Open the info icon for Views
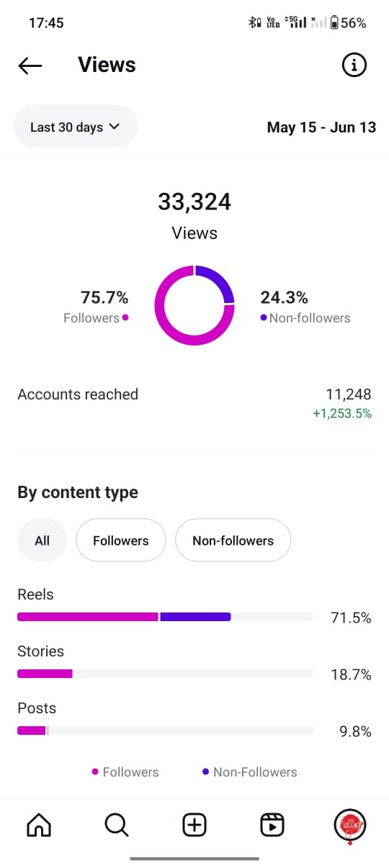Viewport: 389px width, 868px height. pos(354,65)
